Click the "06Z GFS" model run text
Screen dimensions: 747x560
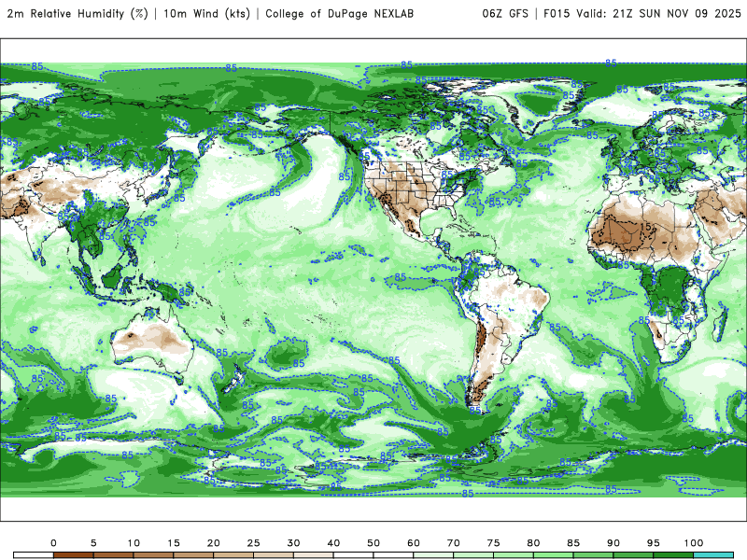505,14
